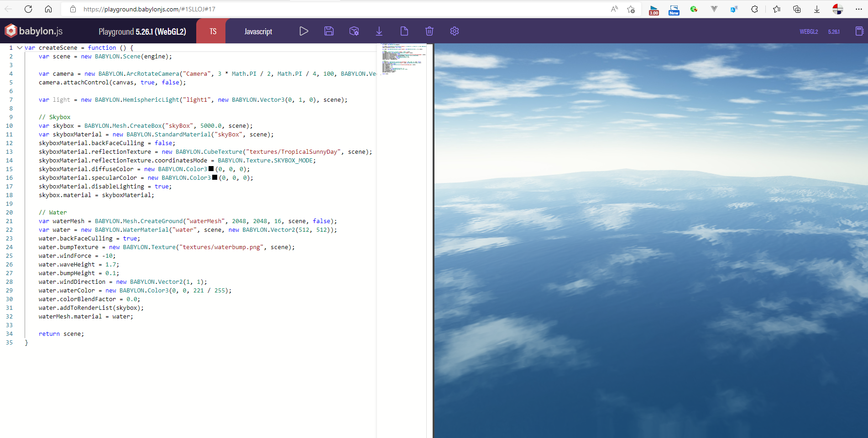The width and height of the screenshot is (868, 438).
Task: Open the browser extensions puzzle icon
Action: [x=754, y=9]
